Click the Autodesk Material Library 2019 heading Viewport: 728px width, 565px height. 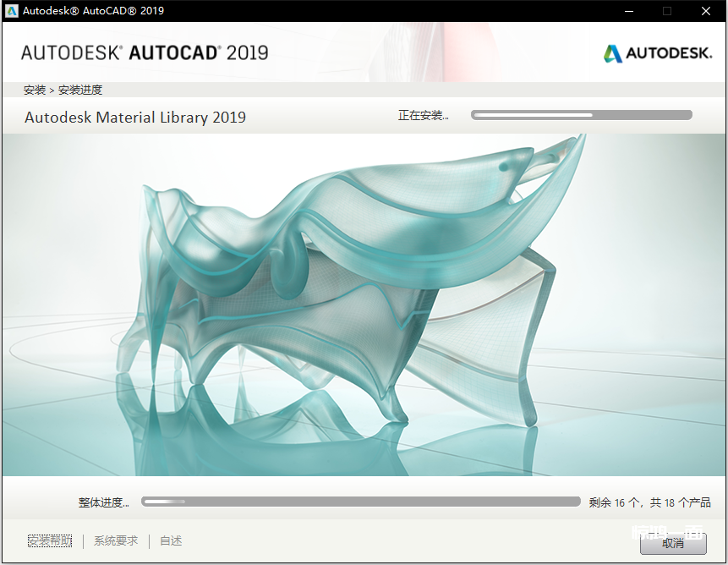135,118
